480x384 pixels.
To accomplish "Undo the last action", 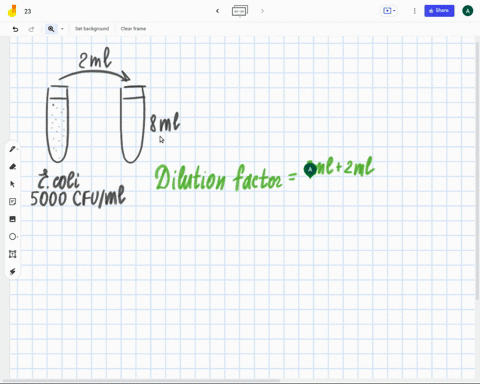I will (15, 29).
